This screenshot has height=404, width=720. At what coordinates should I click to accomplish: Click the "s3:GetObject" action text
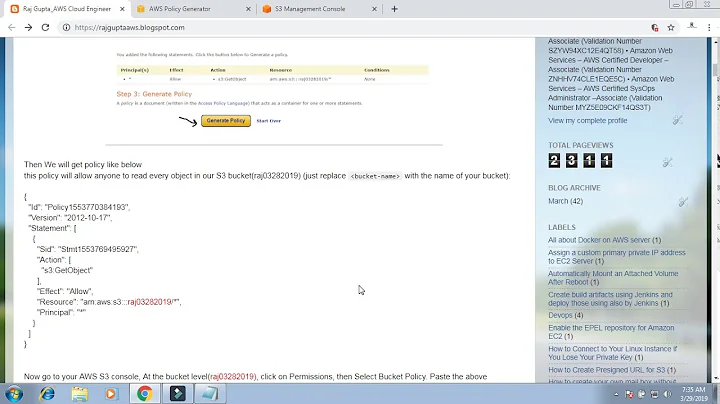coord(67,270)
